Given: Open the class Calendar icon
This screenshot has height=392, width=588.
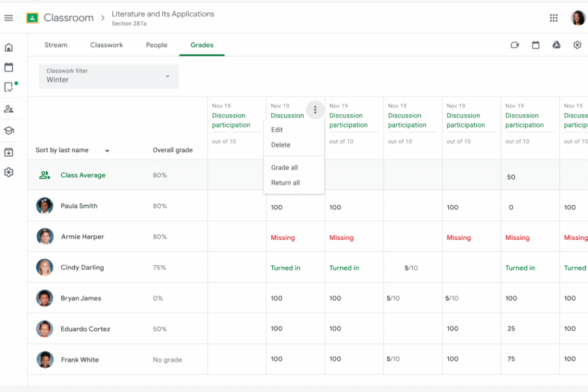Looking at the screenshot, I should [535, 45].
